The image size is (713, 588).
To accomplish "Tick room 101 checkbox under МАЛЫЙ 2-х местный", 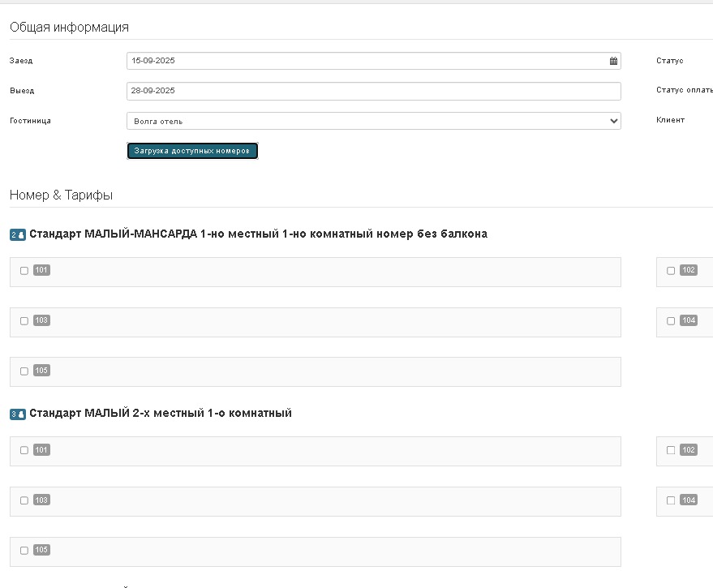I will [24, 450].
